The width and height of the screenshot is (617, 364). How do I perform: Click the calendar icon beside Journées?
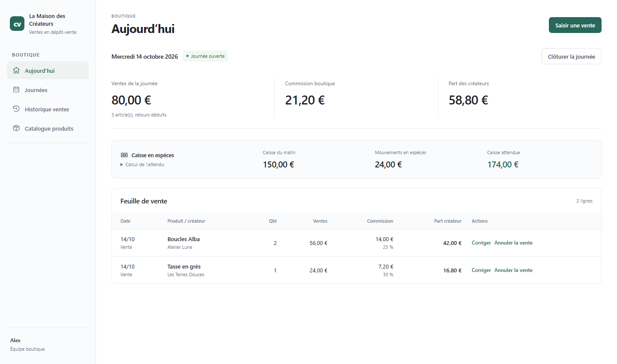click(x=16, y=90)
